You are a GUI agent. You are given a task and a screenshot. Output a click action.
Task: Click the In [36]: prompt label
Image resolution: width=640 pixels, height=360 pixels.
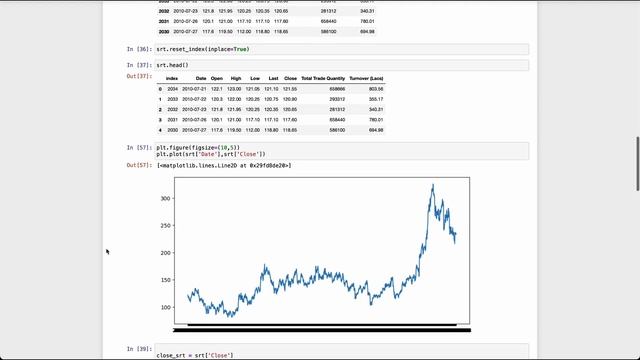(x=139, y=49)
